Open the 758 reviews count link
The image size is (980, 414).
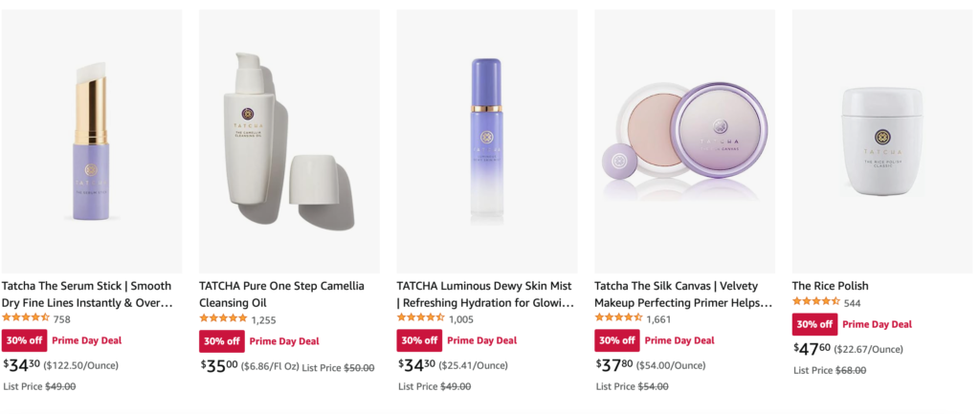[x=62, y=319]
